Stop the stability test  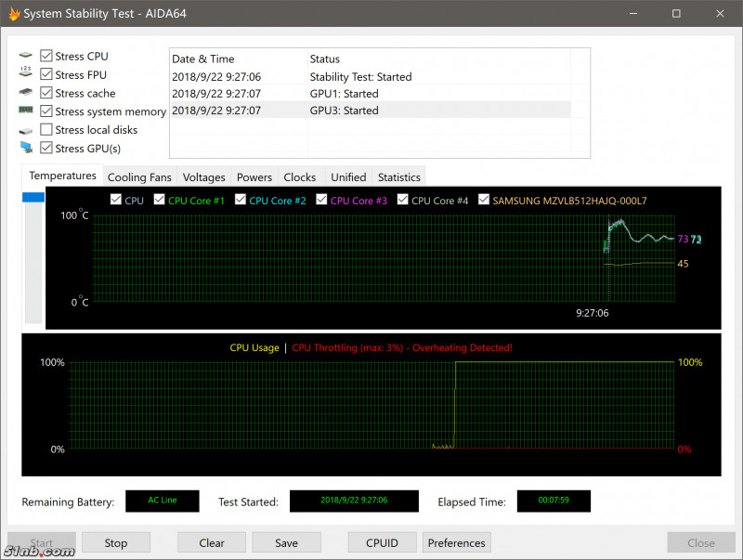coord(116,542)
